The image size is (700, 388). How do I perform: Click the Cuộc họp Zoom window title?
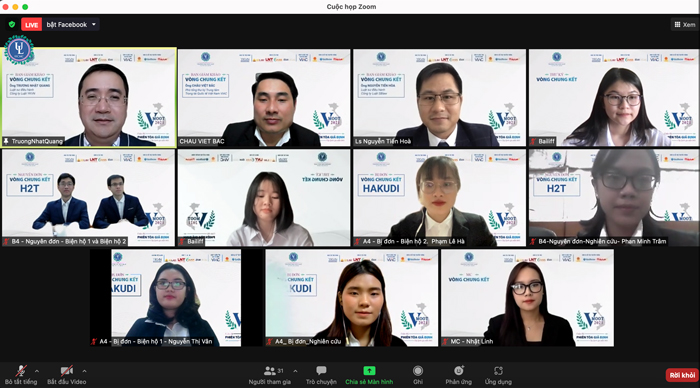(351, 7)
